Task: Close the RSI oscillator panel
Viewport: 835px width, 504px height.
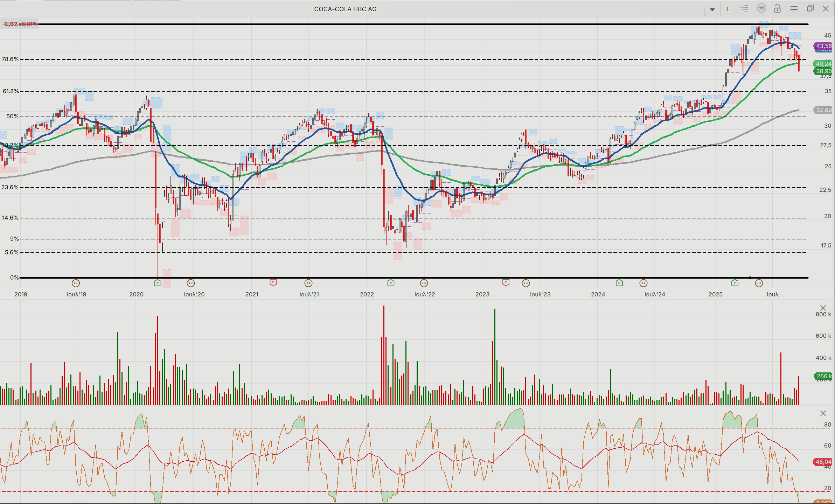Action: (x=823, y=413)
